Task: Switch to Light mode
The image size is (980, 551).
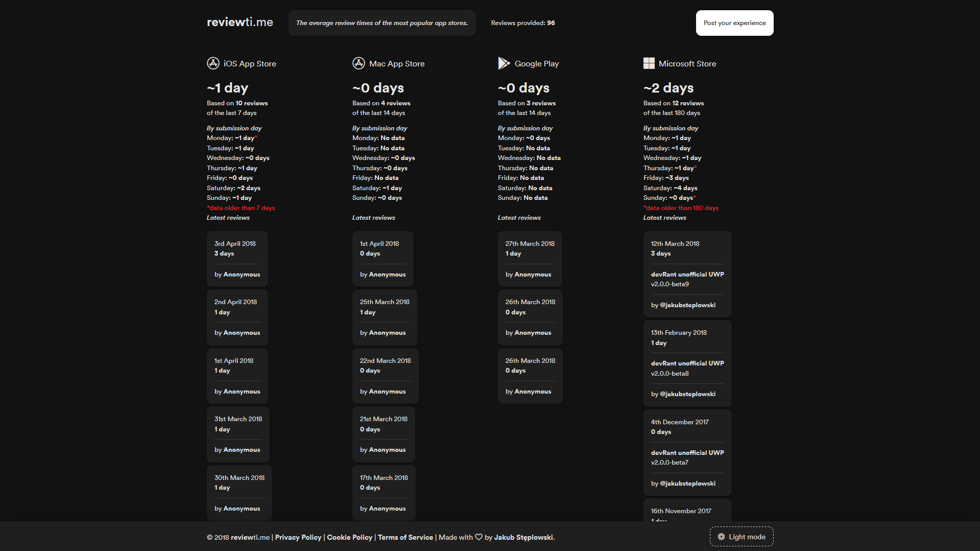Action: click(x=741, y=536)
